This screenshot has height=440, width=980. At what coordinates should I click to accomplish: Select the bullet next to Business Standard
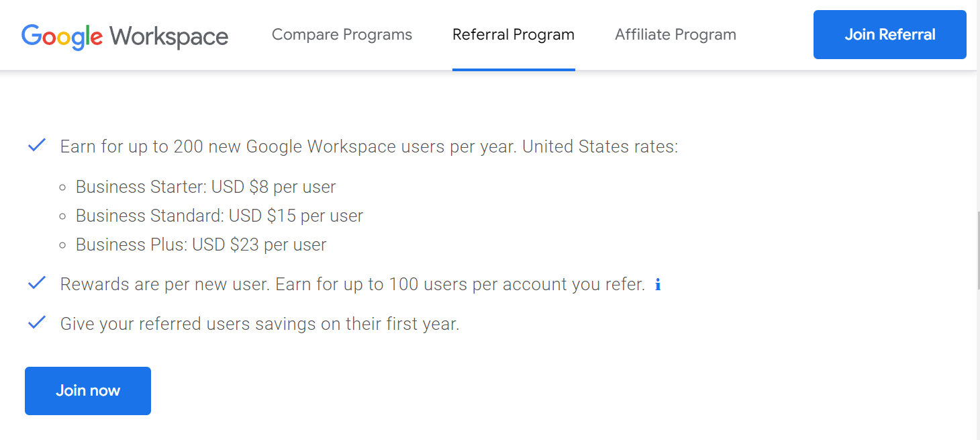pyautogui.click(x=64, y=216)
